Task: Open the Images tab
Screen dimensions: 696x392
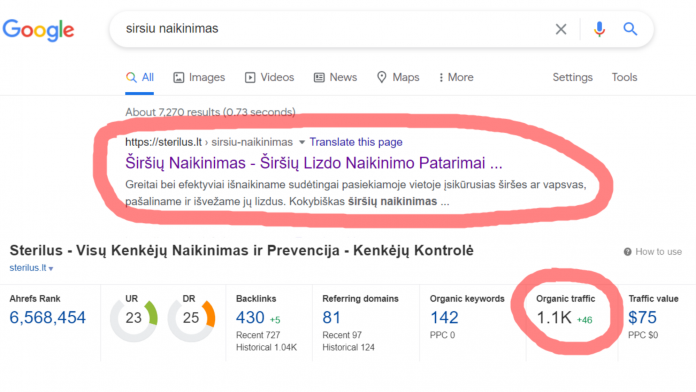Action: pyautogui.click(x=199, y=77)
